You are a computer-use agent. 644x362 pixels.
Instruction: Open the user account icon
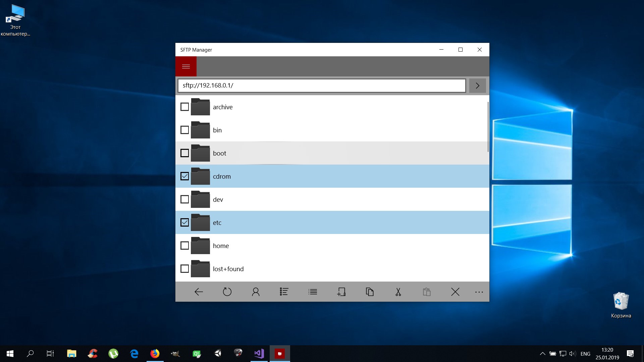pos(256,292)
